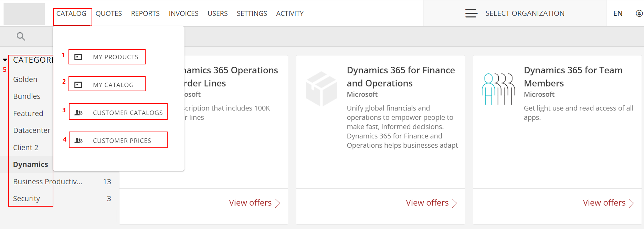Open the Settings menu
Screen dimensions: 644x229
[252, 13]
